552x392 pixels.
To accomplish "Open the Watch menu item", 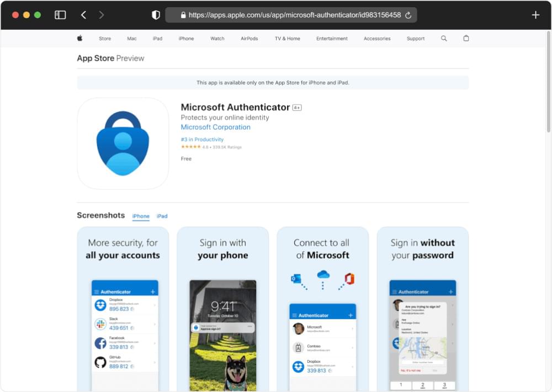I will click(217, 39).
